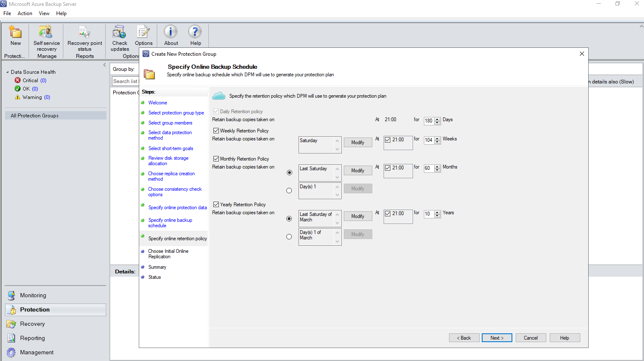
Task: Collapse the left navigation pane arrow
Action: click(104, 65)
